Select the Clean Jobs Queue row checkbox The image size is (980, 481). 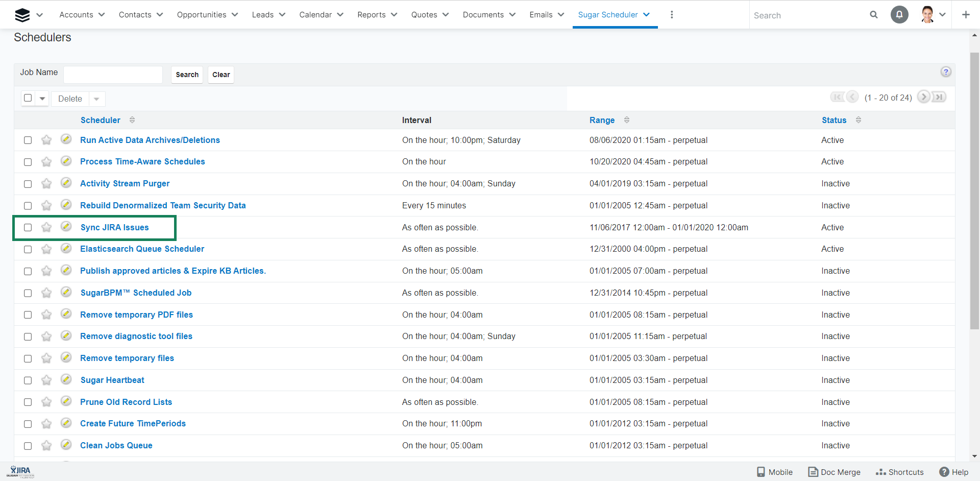tap(28, 446)
